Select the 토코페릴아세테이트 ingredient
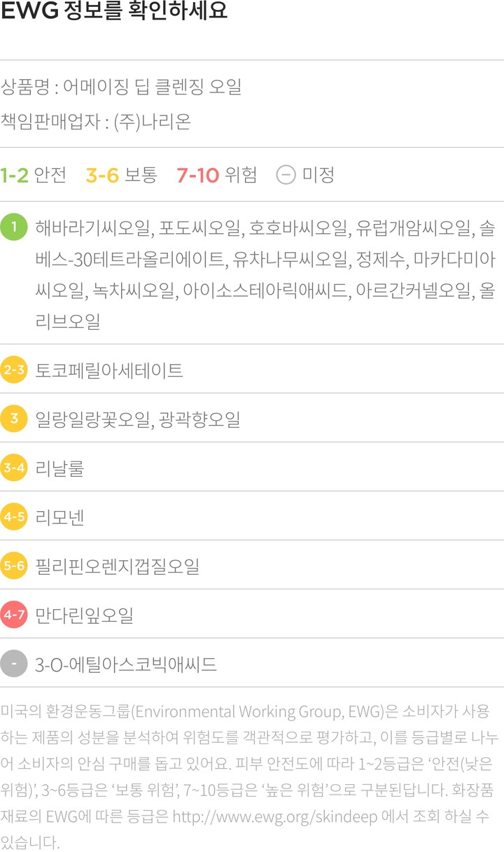 [108, 370]
